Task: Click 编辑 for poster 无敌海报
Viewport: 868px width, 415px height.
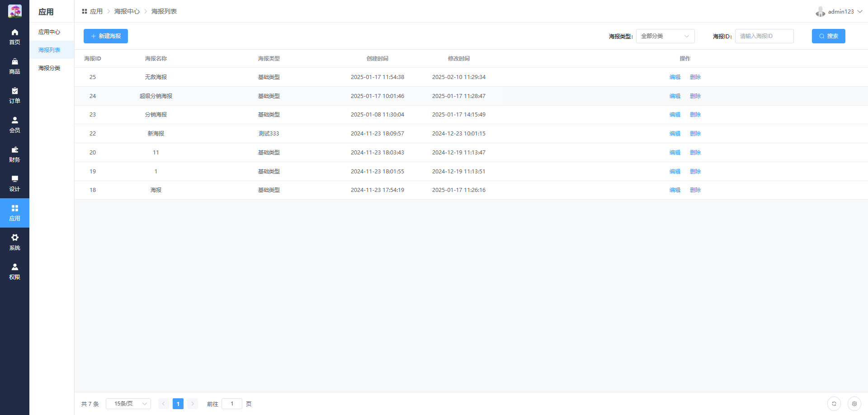Action: coord(675,77)
